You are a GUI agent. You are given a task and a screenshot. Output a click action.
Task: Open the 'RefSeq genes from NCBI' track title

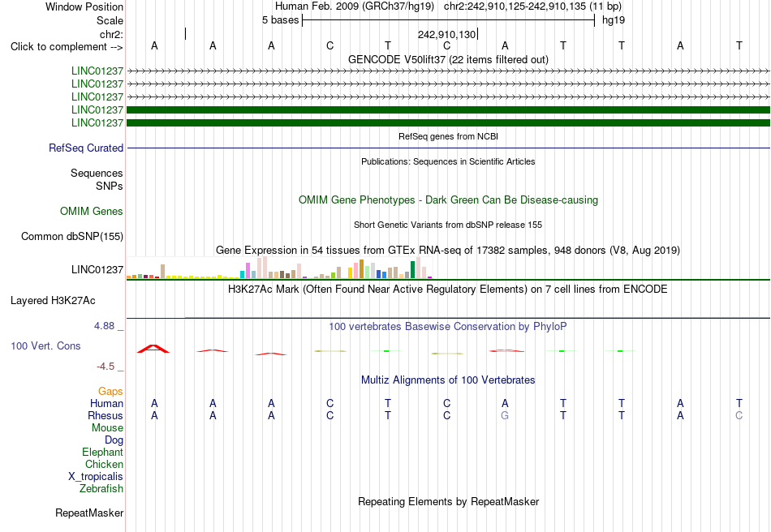[448, 136]
